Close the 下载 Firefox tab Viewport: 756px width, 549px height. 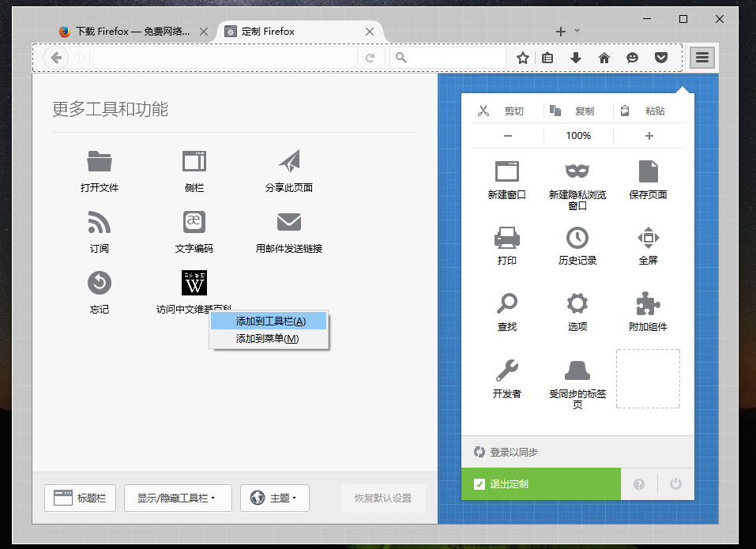pos(204,32)
